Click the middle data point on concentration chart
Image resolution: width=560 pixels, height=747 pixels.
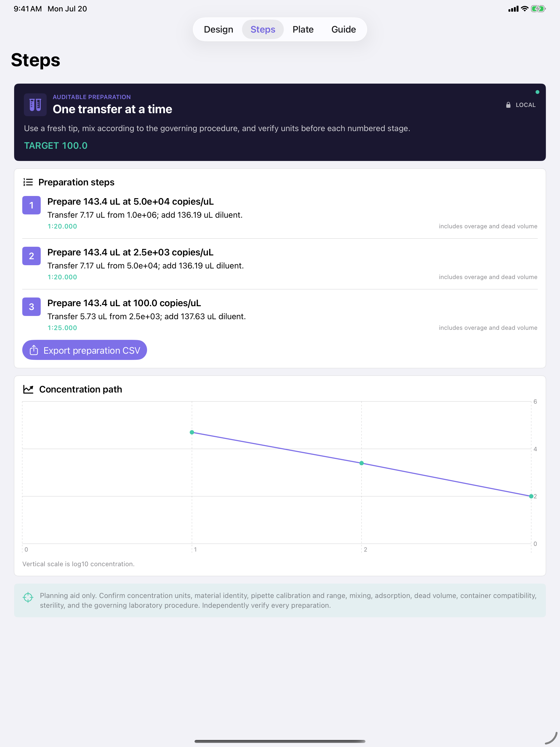pyautogui.click(x=361, y=463)
